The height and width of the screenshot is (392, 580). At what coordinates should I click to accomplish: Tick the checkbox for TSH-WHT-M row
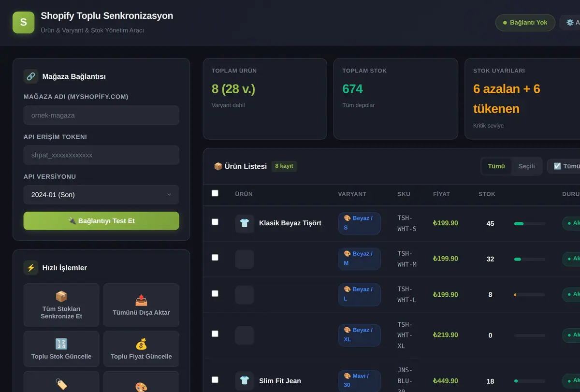click(215, 258)
